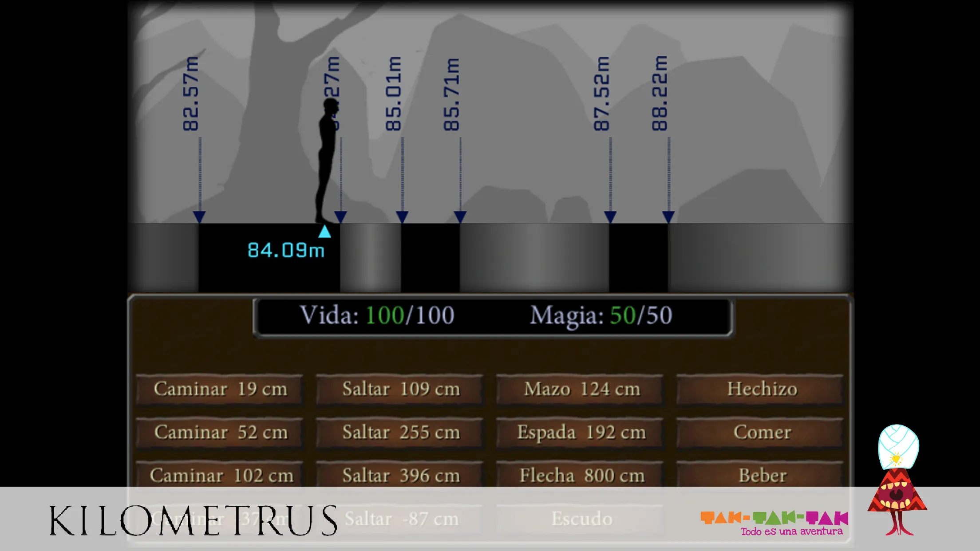
Task: Click the Flecha 800 cm ranged attack
Action: [x=580, y=476]
